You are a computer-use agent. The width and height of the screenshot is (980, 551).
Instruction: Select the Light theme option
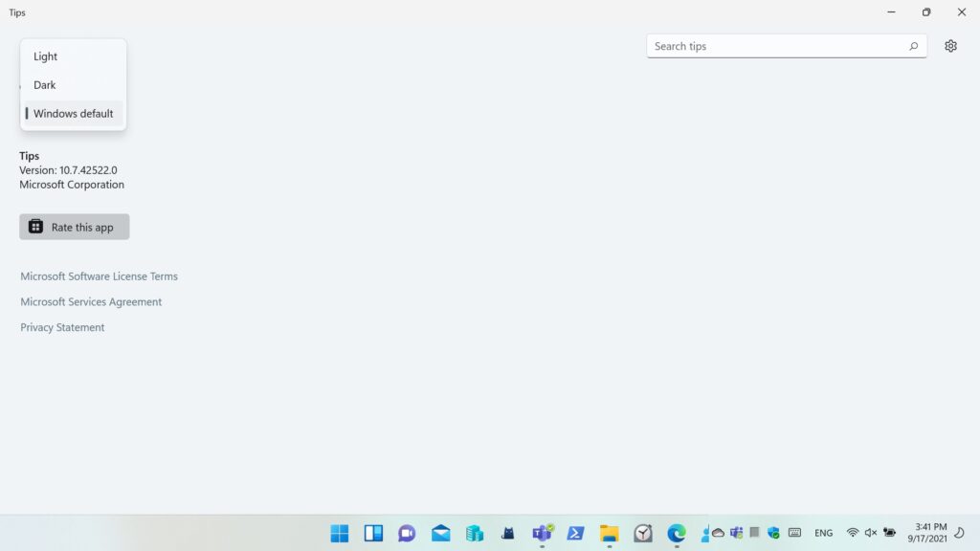[x=46, y=56]
